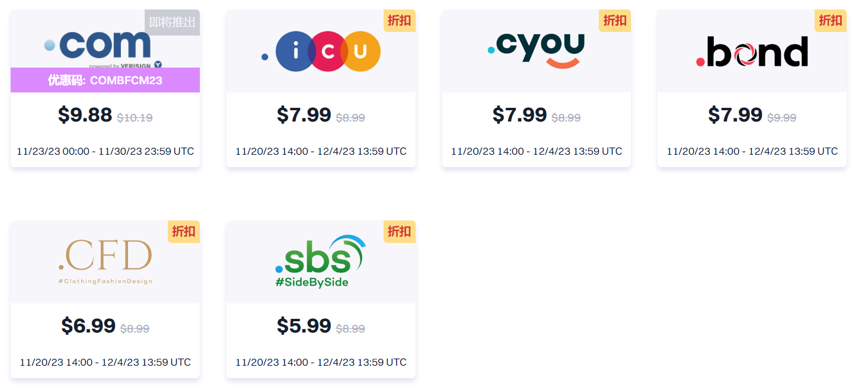Click the $6.99 price for .CFD
Viewport: 868px width, 390px height.
click(88, 326)
